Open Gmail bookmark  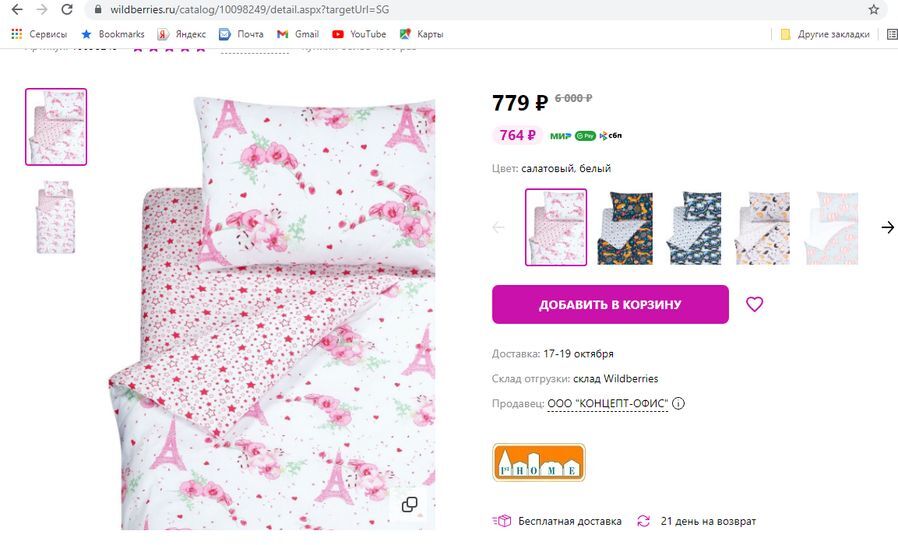(x=299, y=34)
